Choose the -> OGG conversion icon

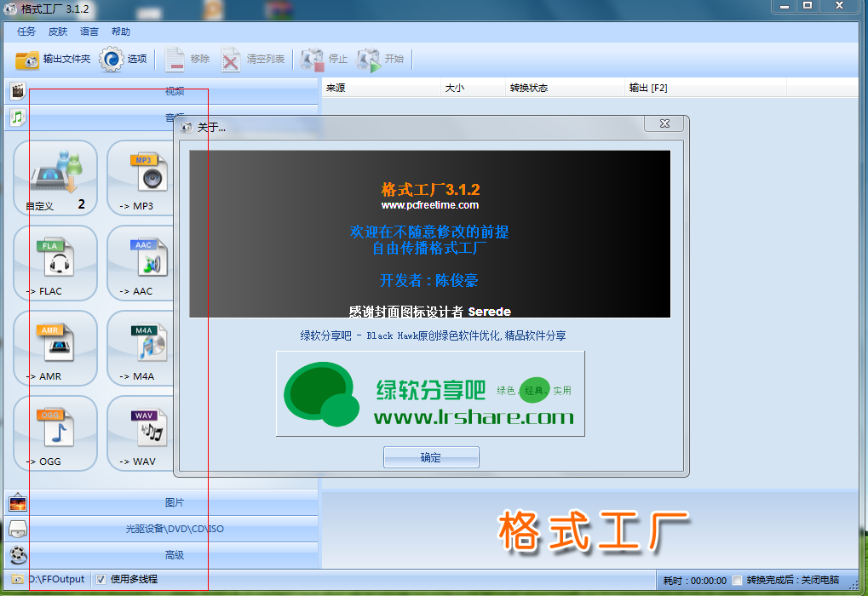tap(55, 434)
